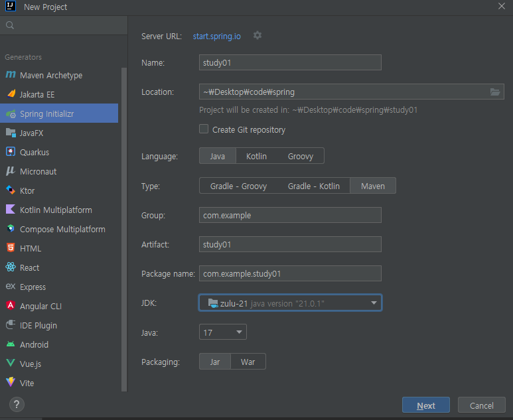Select Java as the language
The height and width of the screenshot is (420, 513).
(218, 156)
